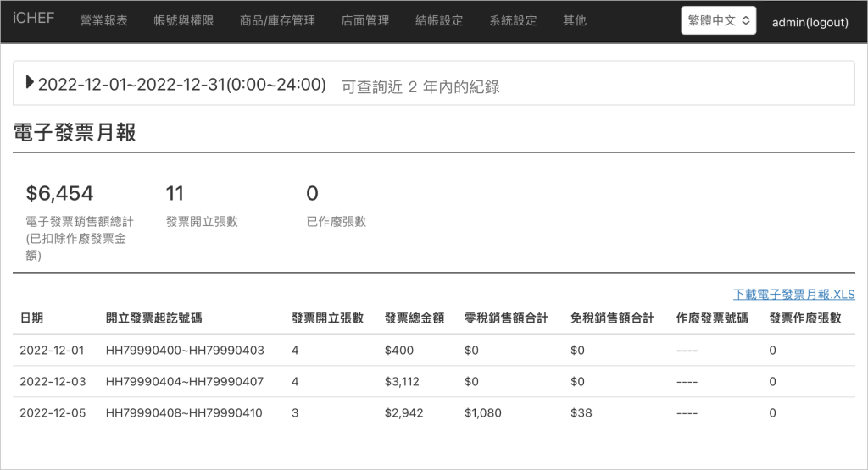
Task: Select the 2022-12-01 table row
Action: coord(53,350)
